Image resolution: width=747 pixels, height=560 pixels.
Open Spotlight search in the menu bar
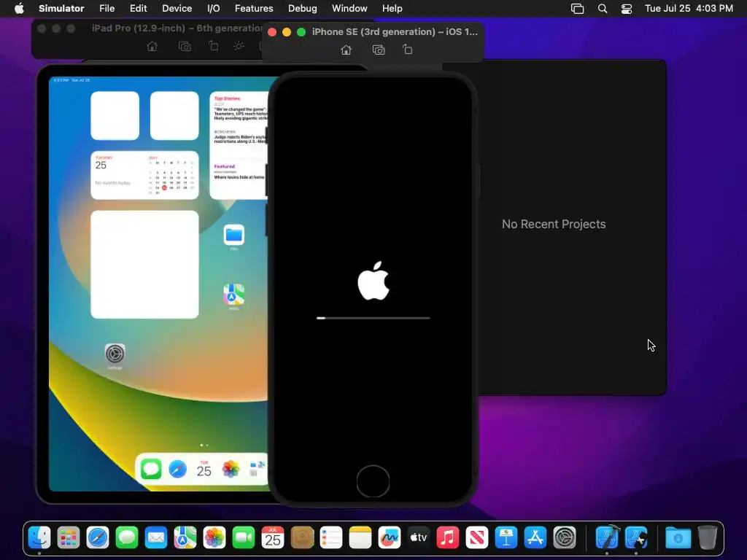[602, 9]
